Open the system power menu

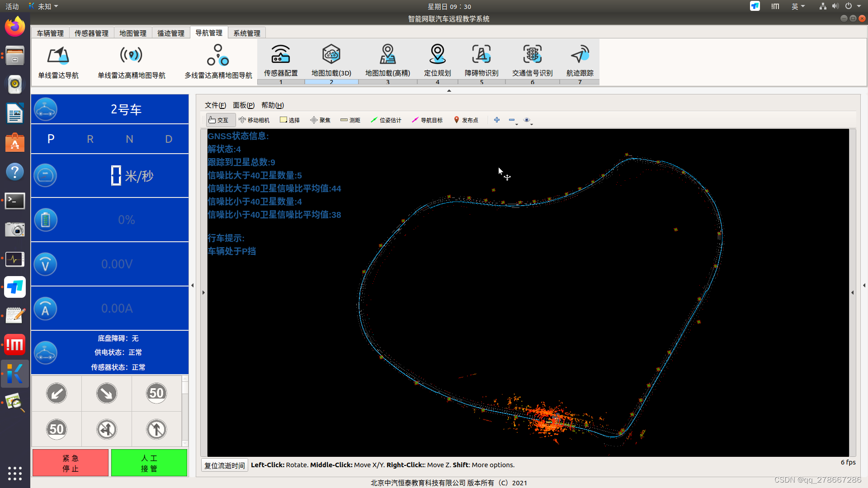pyautogui.click(x=853, y=6)
